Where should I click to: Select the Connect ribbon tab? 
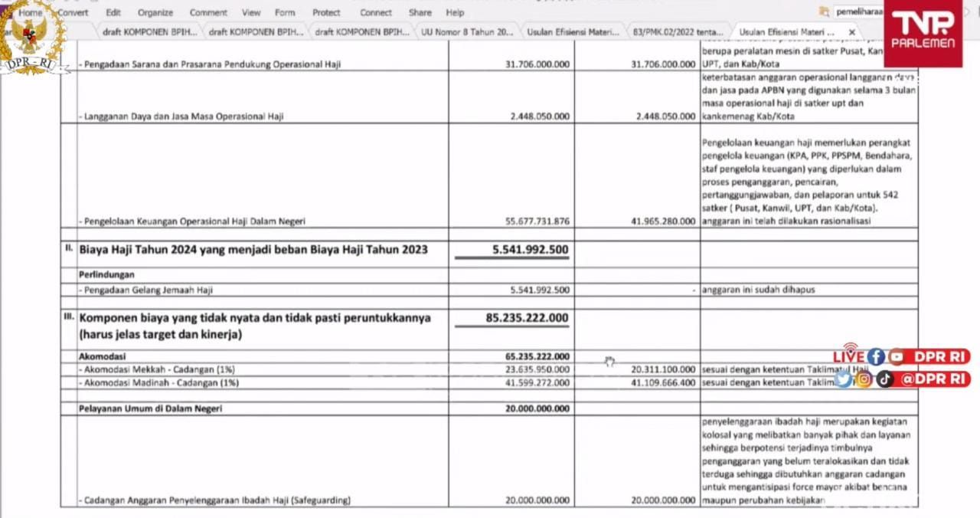click(376, 13)
